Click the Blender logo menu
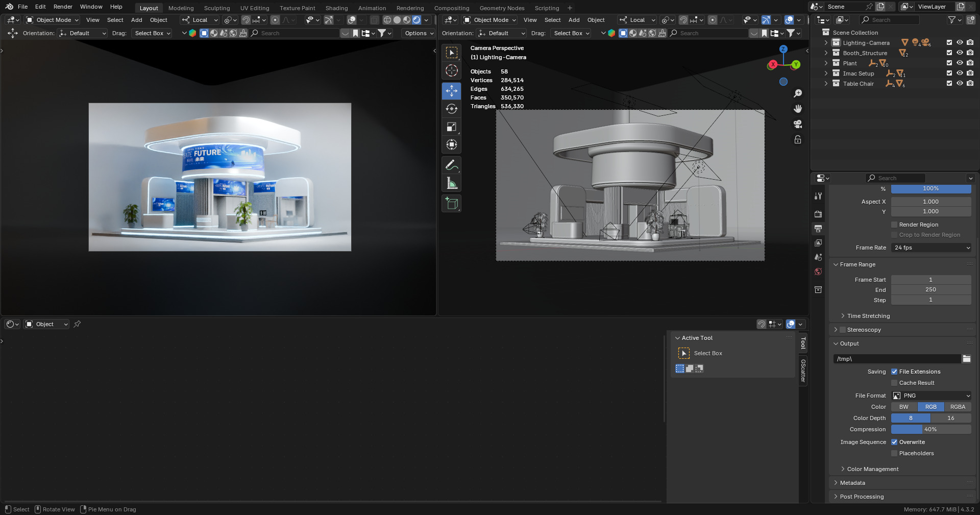 (x=9, y=7)
